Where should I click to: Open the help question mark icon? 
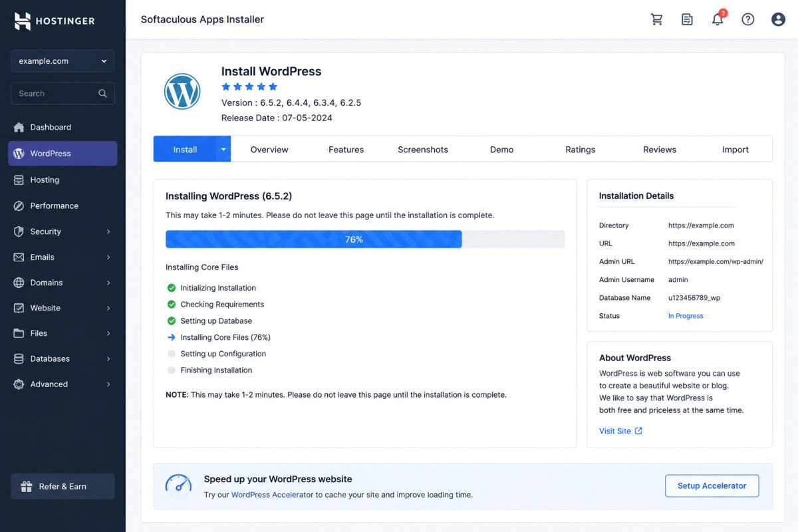click(748, 19)
